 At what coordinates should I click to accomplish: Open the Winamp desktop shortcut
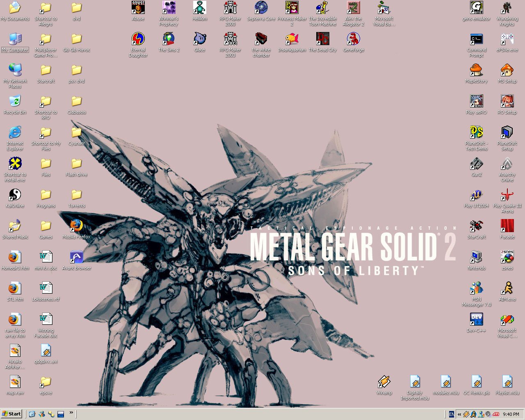tap(384, 382)
